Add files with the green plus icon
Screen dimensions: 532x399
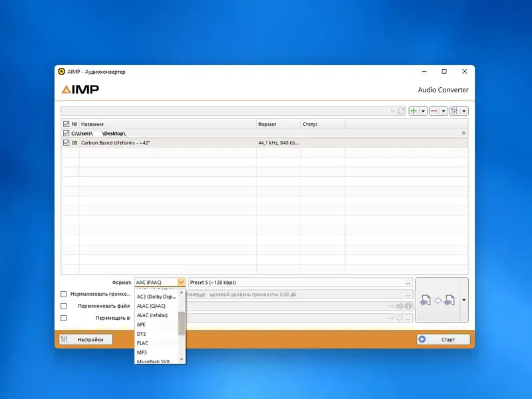[414, 110]
